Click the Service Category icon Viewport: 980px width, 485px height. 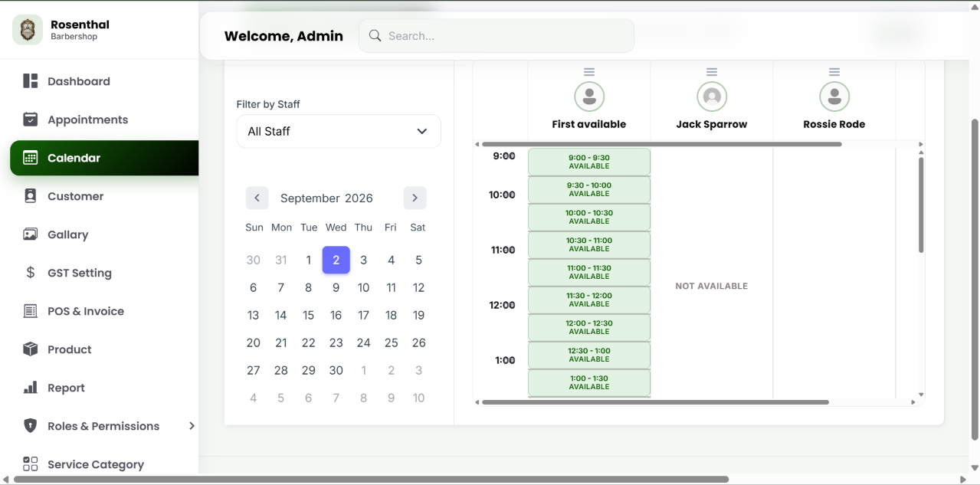point(31,464)
